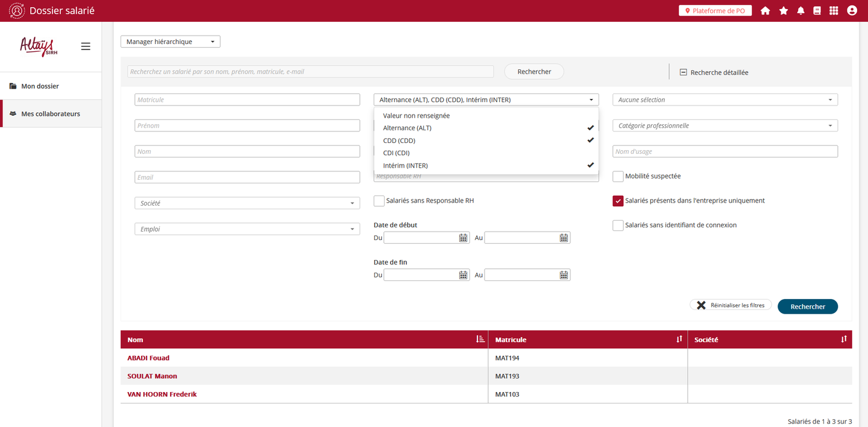Open calendar picker for Date de début Du
The width and height of the screenshot is (868, 427).
click(x=464, y=238)
